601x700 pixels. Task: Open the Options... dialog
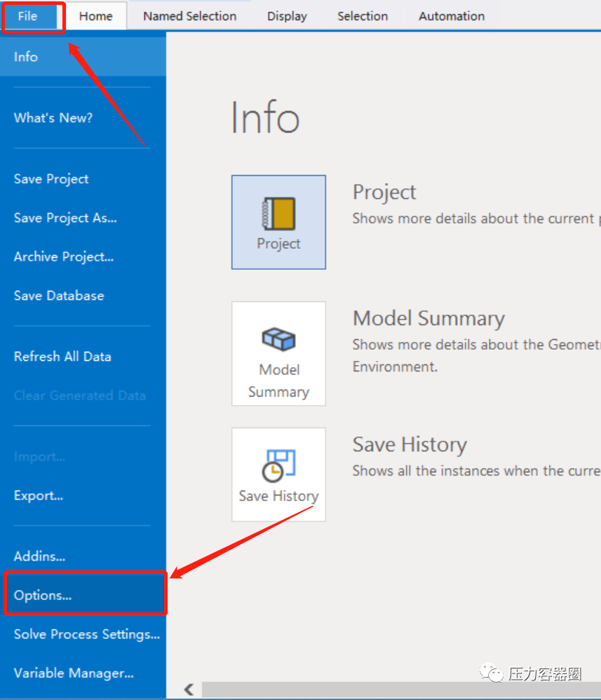43,596
